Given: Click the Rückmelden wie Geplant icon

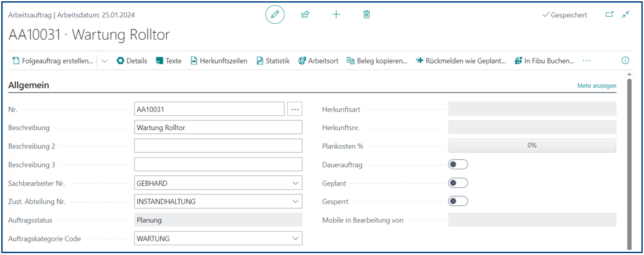Looking at the screenshot, I should (x=420, y=61).
